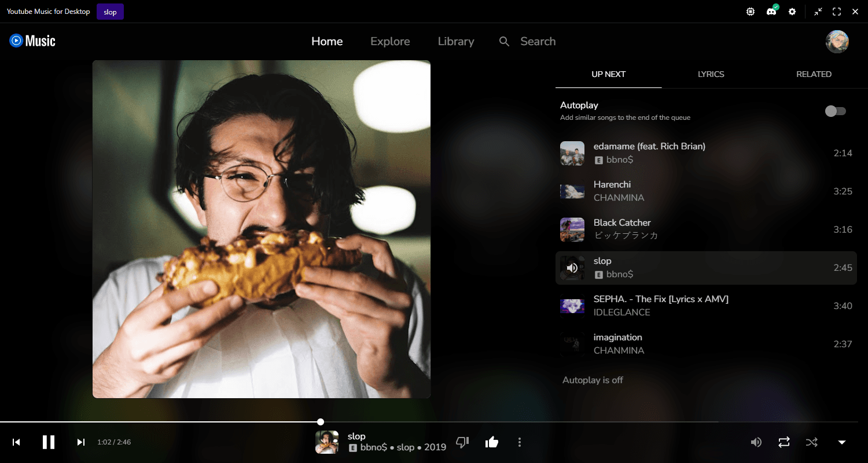Click the 3:25 duration for Harenchi
The height and width of the screenshot is (463, 868).
pos(843,192)
